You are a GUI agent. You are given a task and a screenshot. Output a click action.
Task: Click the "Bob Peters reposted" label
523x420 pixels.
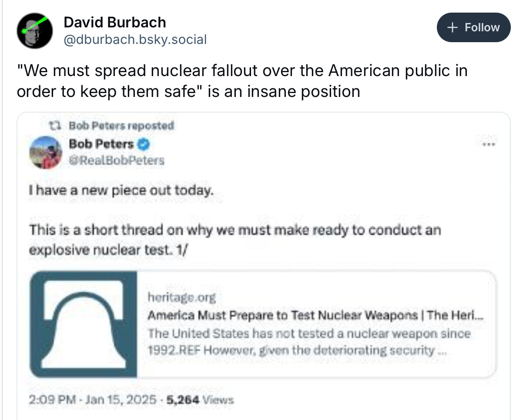click(121, 126)
